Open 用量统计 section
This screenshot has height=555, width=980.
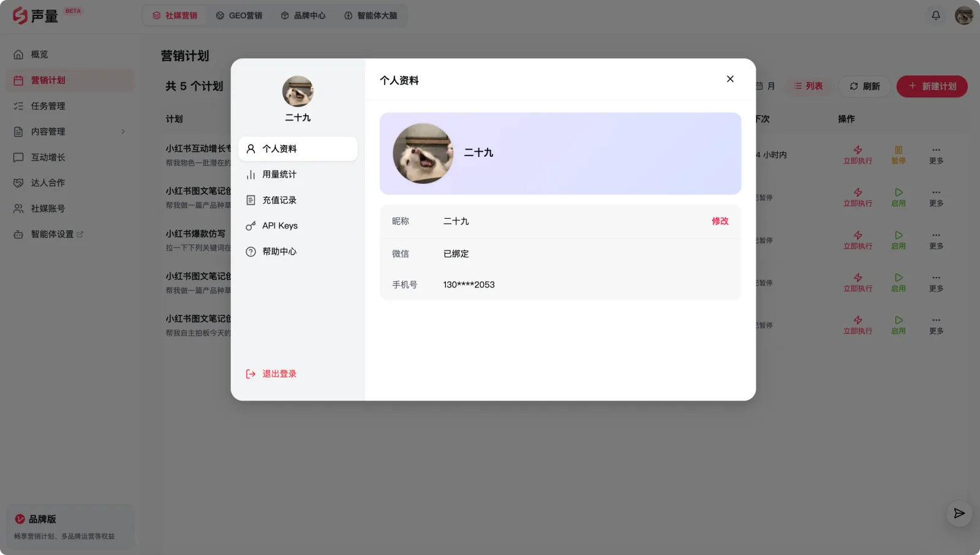(298, 175)
